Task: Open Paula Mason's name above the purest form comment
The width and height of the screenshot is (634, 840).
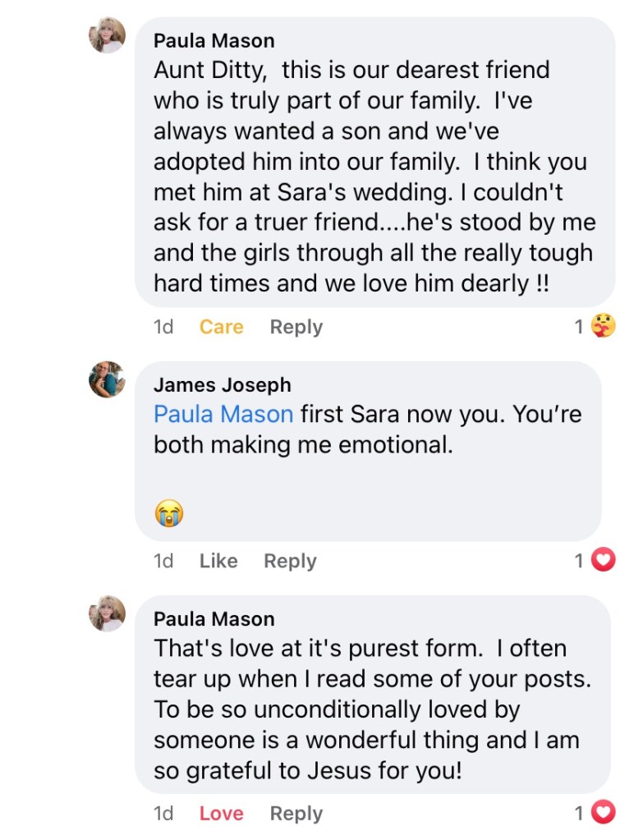Action: coord(214,618)
